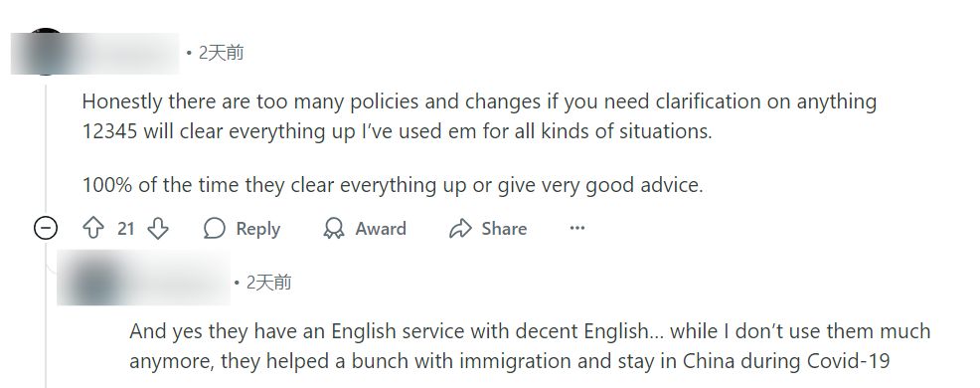Open the top commenter's blurred avatar

(45, 52)
